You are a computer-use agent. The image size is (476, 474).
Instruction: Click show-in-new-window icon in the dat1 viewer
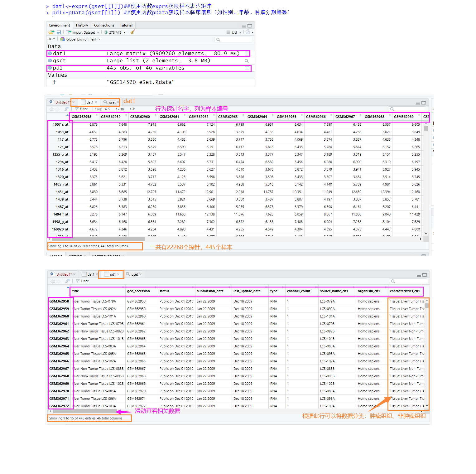coord(67,109)
